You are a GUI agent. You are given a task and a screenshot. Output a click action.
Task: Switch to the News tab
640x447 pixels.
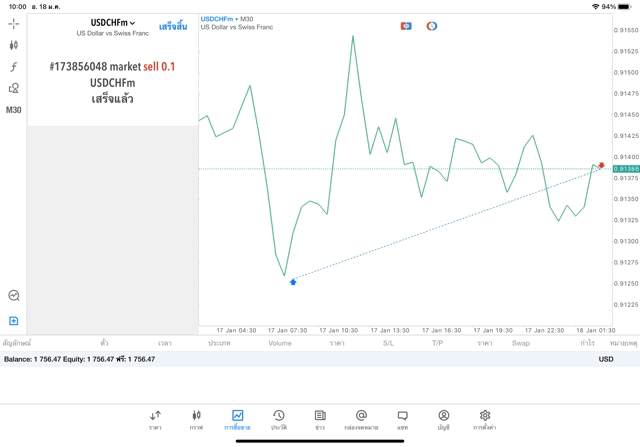point(320,419)
